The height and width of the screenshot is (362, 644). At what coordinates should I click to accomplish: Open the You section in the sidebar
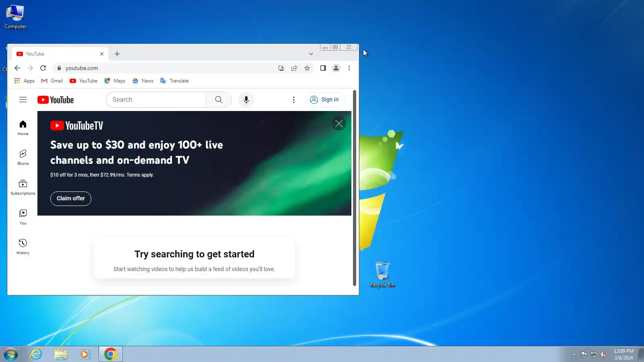tap(23, 217)
